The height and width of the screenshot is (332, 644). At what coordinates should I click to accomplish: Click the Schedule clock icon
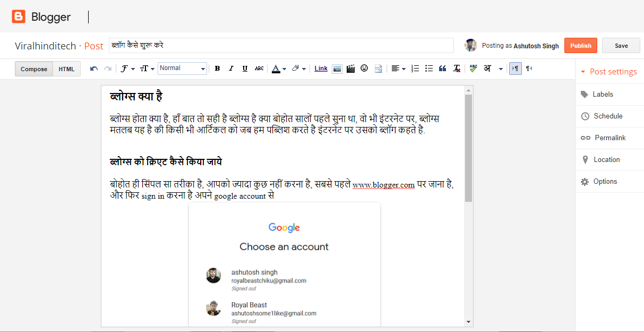585,116
